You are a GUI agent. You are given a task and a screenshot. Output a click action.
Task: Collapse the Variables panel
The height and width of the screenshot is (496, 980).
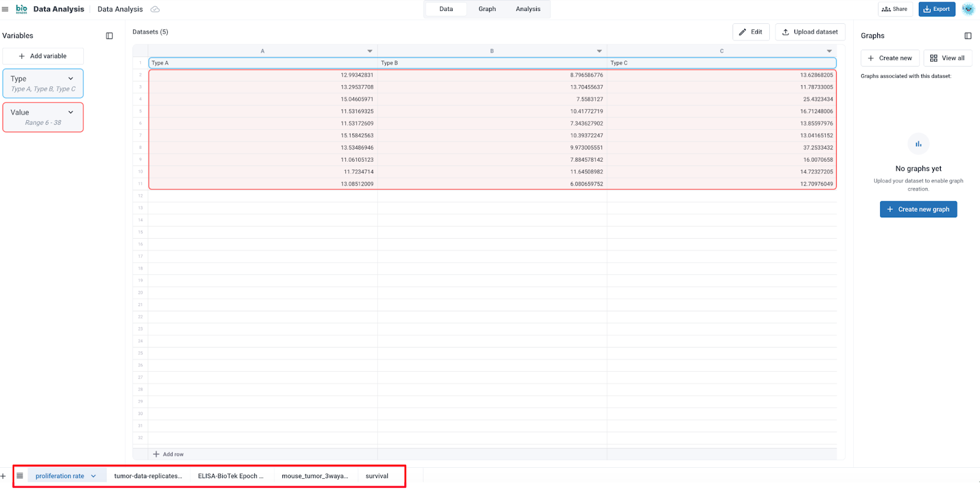(110, 36)
